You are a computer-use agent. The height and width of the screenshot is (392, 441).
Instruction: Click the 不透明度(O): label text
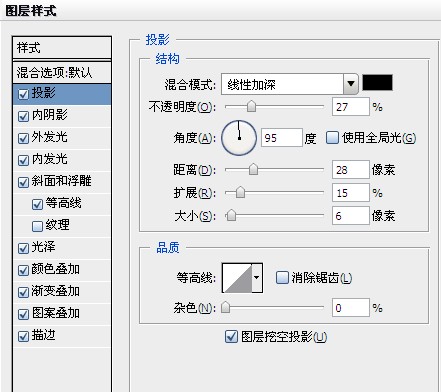point(182,107)
